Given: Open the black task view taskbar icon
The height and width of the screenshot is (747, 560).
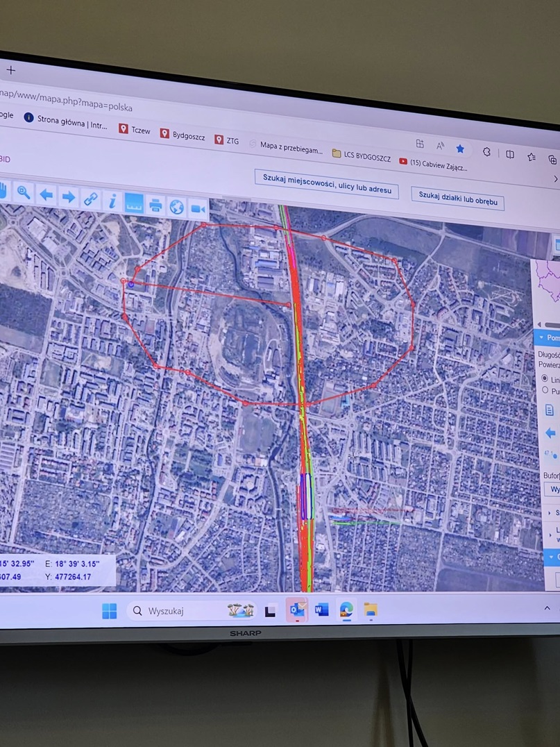Looking at the screenshot, I should [x=271, y=611].
